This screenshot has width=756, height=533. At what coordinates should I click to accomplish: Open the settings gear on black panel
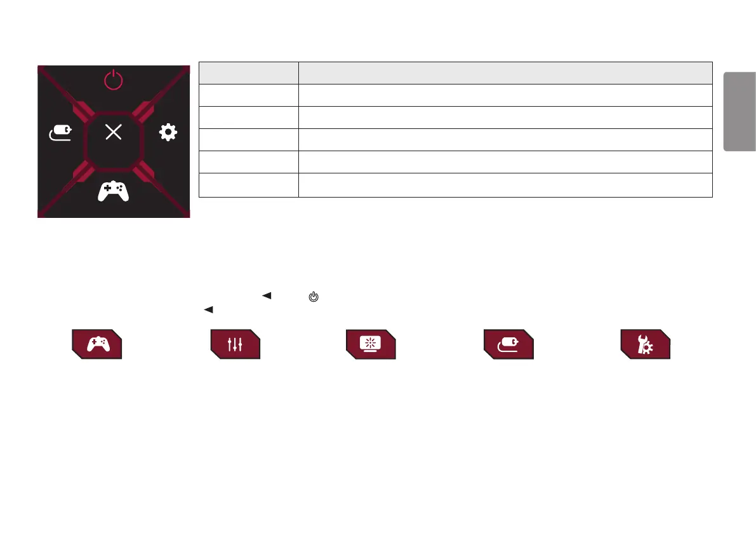(168, 132)
